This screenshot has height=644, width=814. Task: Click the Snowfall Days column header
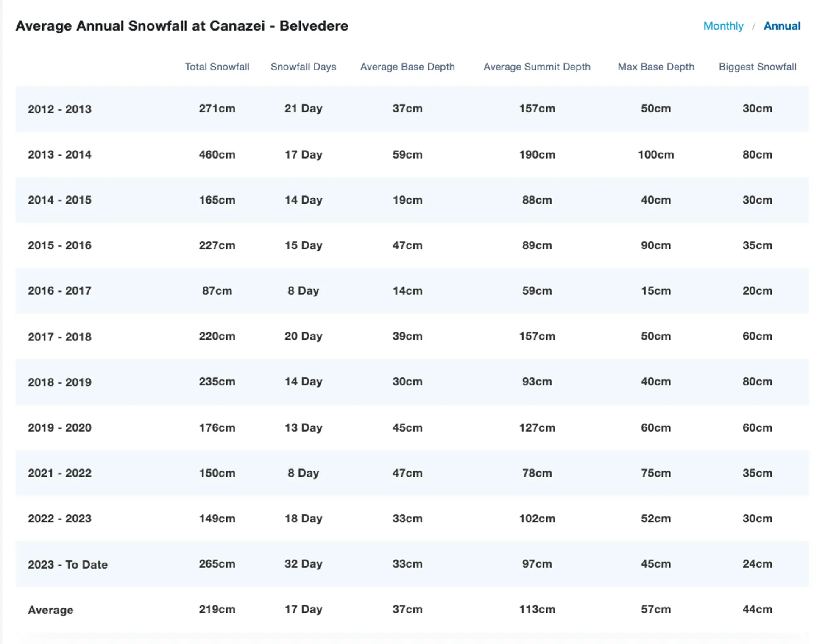tap(303, 67)
